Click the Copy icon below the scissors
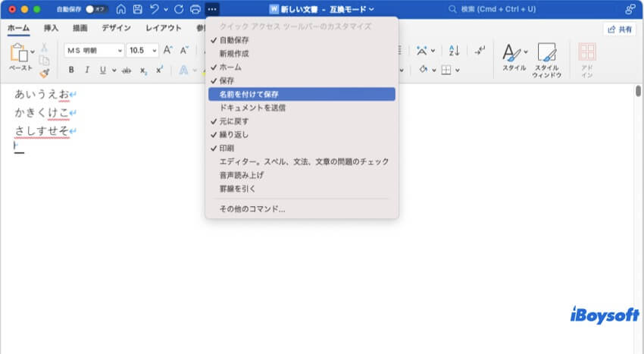This screenshot has width=644, height=354. [x=44, y=61]
